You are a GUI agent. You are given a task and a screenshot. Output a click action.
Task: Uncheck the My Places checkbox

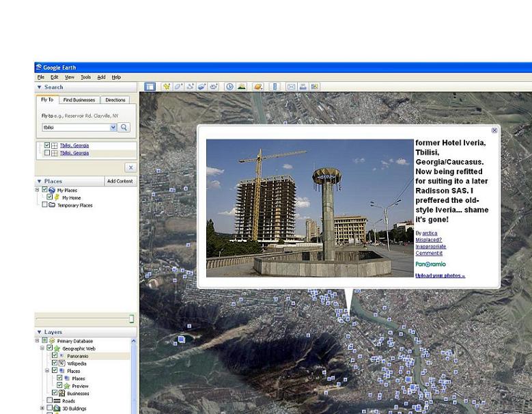(x=44, y=190)
